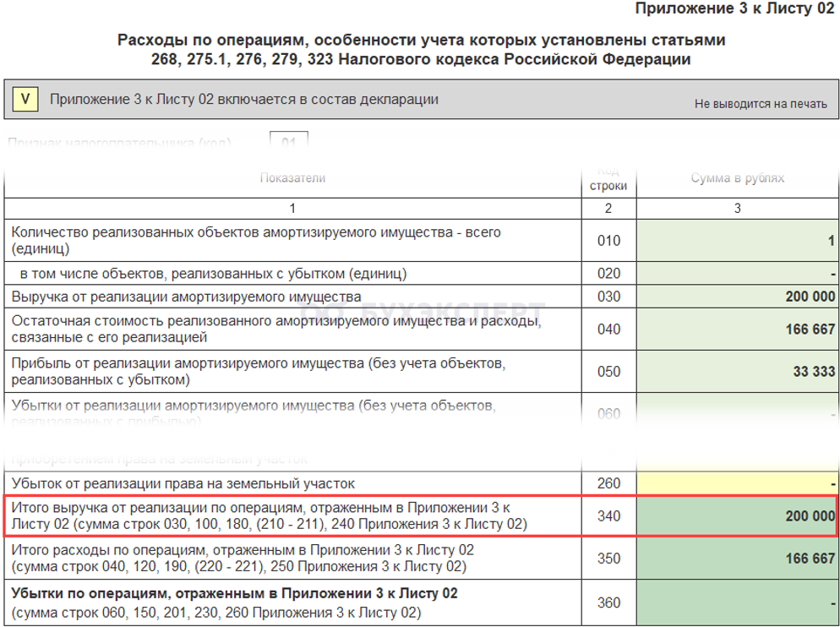Select the yellow value cell in row 260

click(737, 483)
